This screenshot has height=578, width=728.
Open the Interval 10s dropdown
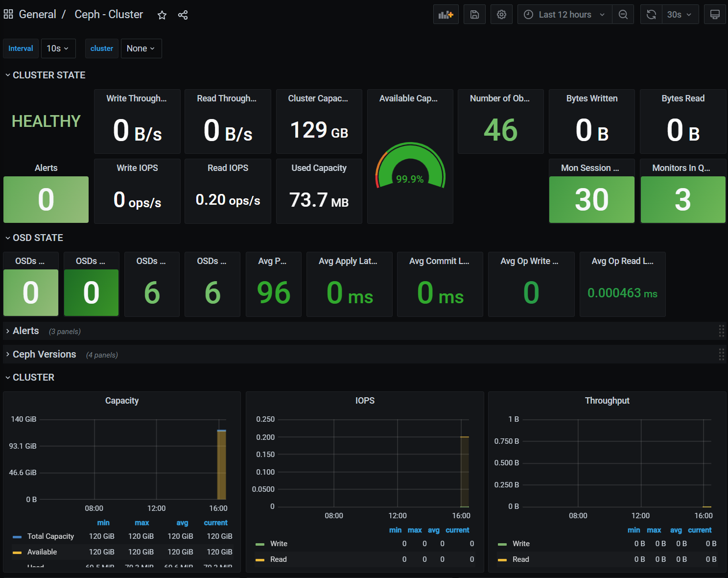[58, 48]
